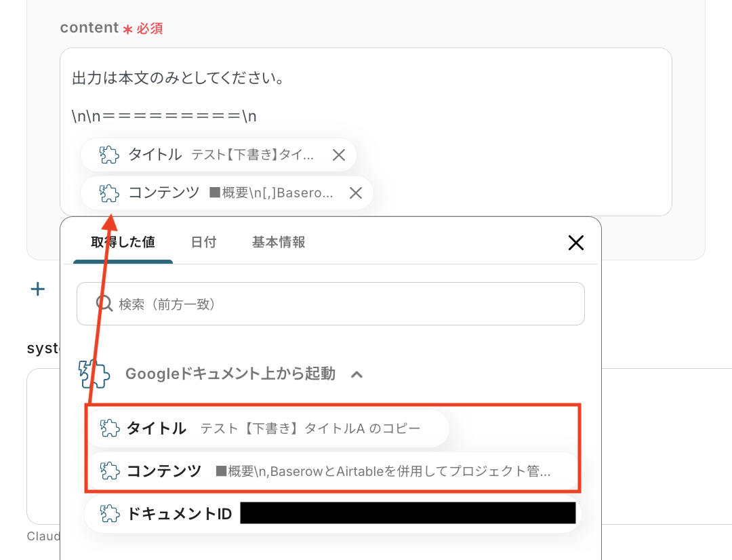
Task: Click the puzzle icon on the コンテンツ chip
Action: 108,193
